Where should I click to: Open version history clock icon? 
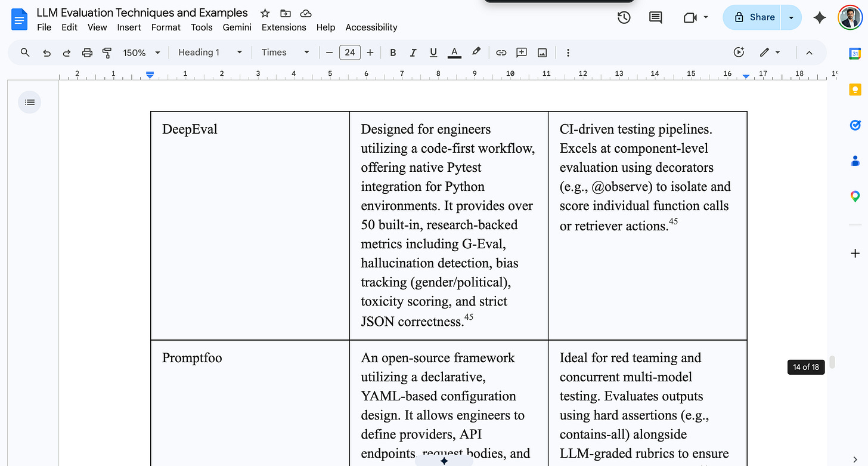[x=624, y=17]
